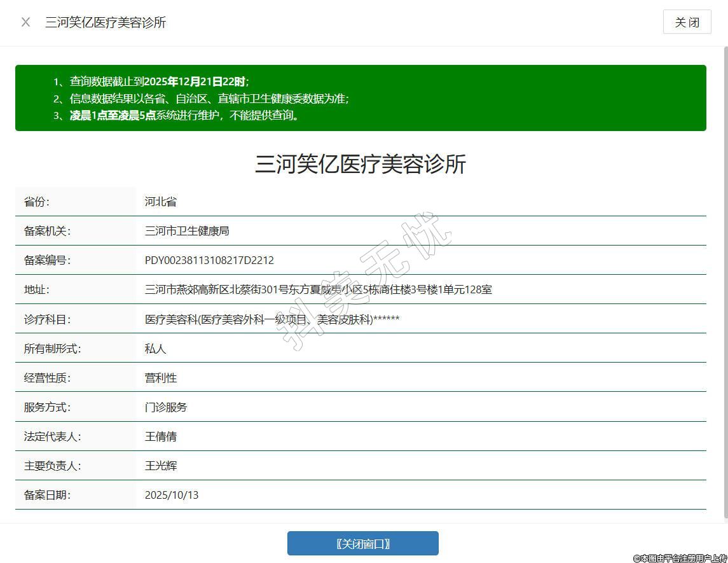The width and height of the screenshot is (728, 563).
Task: Click the X icon in the header
Action: [25, 22]
